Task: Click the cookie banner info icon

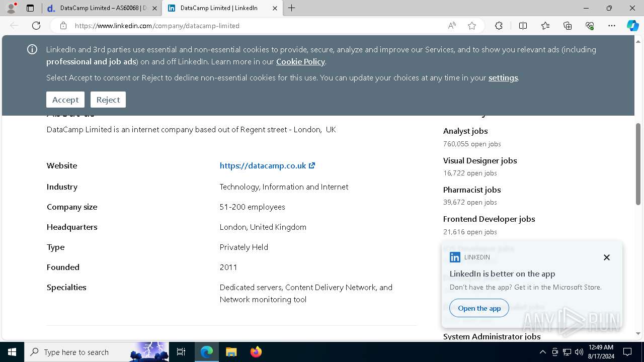Action: pyautogui.click(x=32, y=49)
